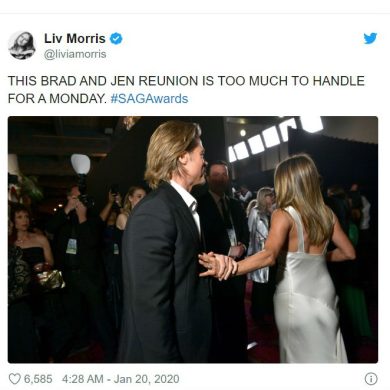Open the Liv Morris display name link
The image size is (390, 390).
point(75,38)
